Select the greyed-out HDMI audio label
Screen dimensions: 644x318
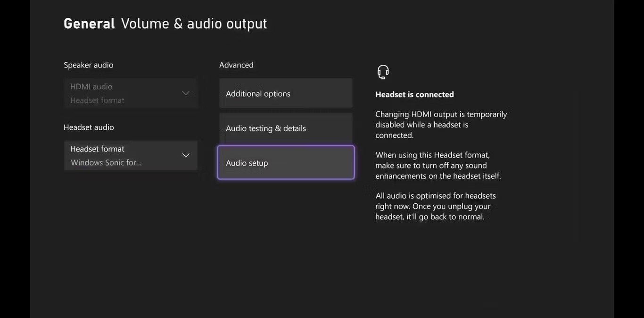pyautogui.click(x=91, y=87)
